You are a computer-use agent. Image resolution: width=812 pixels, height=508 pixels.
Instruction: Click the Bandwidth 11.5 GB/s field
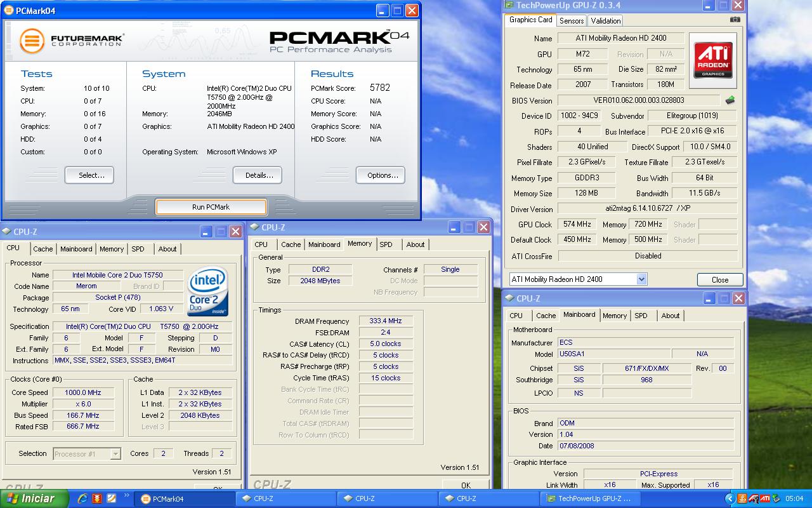(x=704, y=193)
